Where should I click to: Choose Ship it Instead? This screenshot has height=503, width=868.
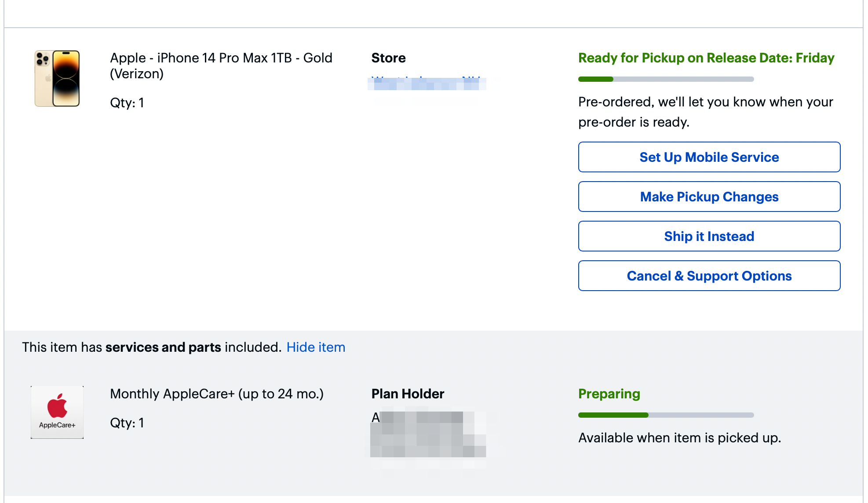tap(709, 236)
